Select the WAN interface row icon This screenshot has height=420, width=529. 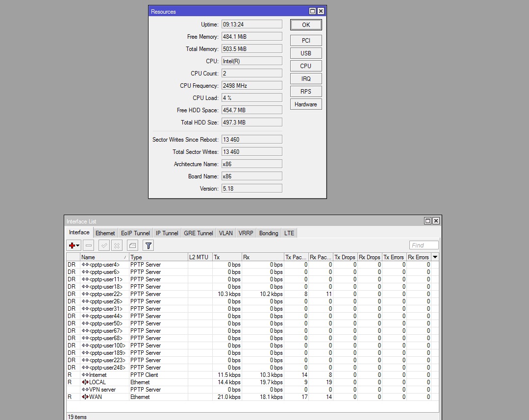tap(85, 397)
